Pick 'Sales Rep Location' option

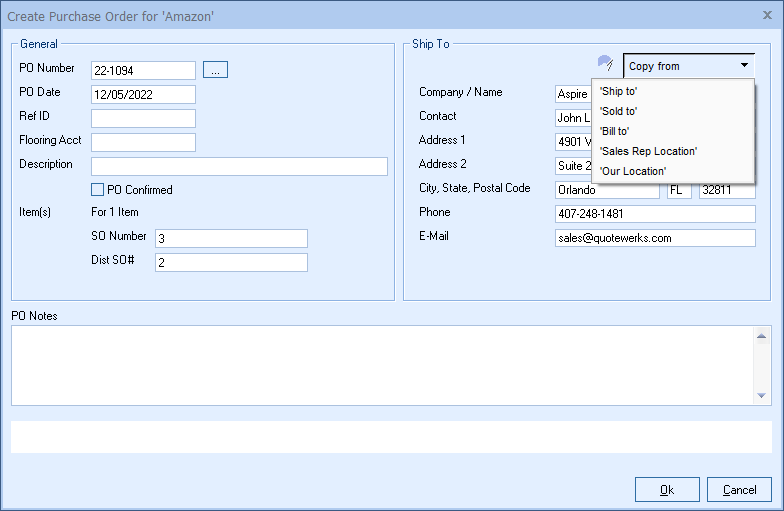648,151
